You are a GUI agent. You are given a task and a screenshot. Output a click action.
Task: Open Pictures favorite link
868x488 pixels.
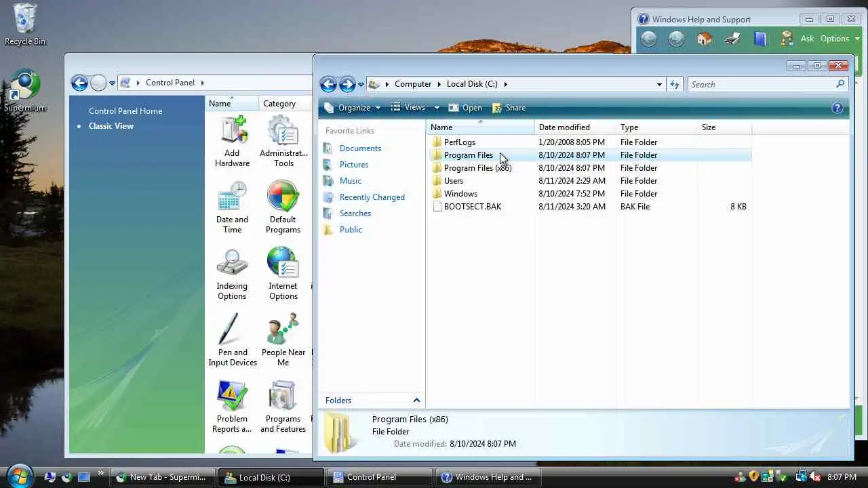point(354,165)
